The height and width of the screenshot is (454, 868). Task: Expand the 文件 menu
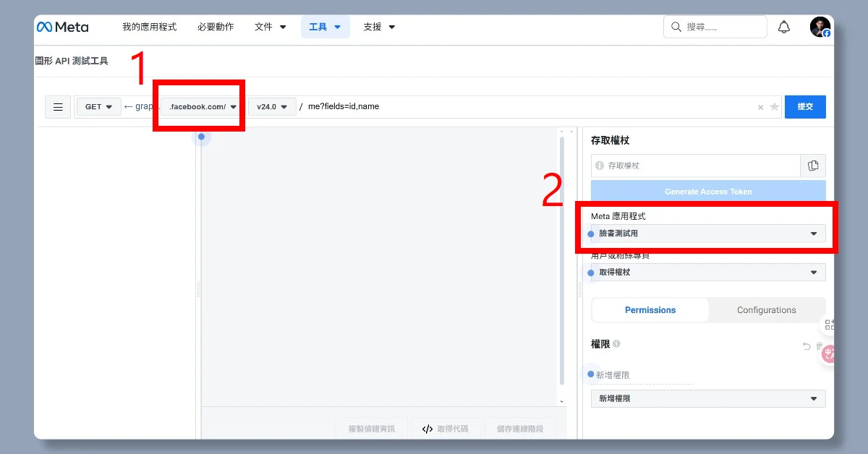tap(271, 27)
